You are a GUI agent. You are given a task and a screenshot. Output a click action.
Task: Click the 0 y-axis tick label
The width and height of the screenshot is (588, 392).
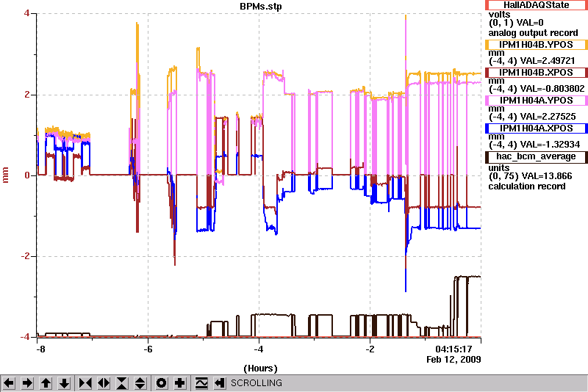(26, 175)
